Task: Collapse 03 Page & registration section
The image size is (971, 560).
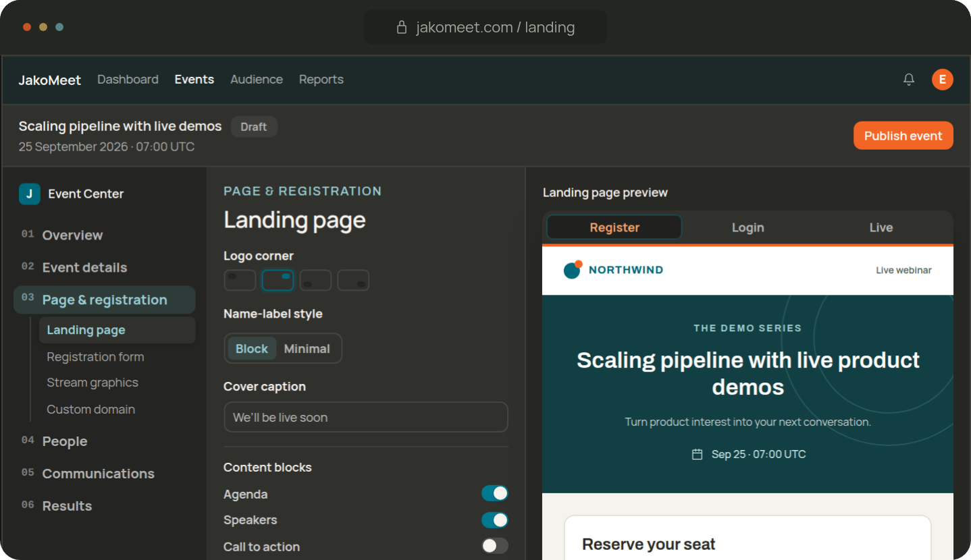Action: tap(105, 300)
